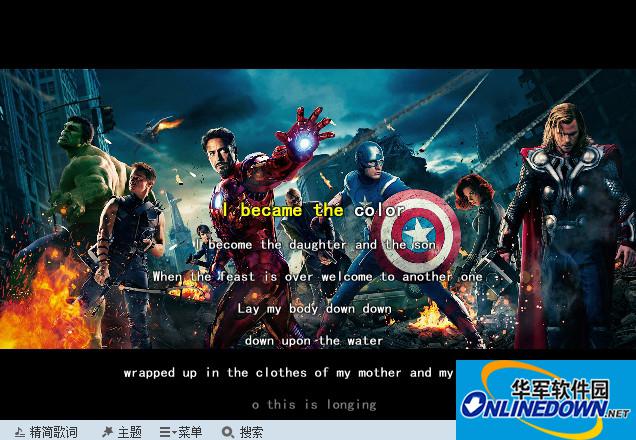636x440 pixels.
Task: Open the 主题 theme option
Action: pyautogui.click(x=129, y=432)
